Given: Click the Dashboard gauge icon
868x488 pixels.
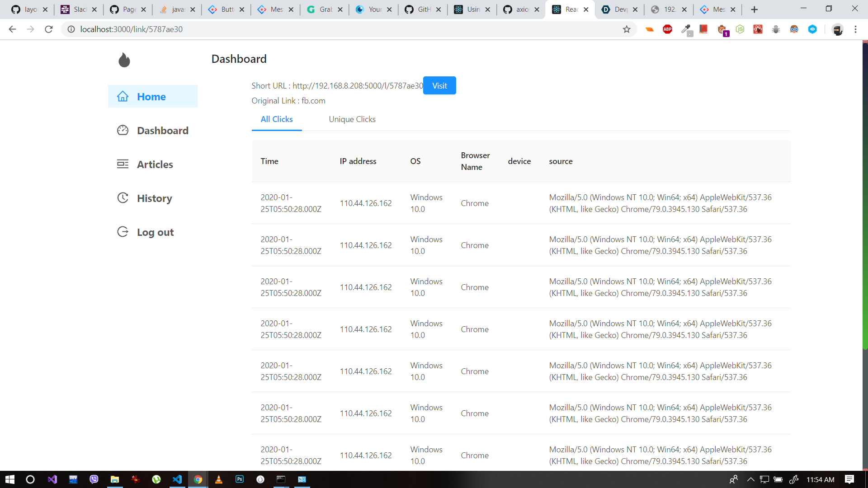Looking at the screenshot, I should [123, 130].
